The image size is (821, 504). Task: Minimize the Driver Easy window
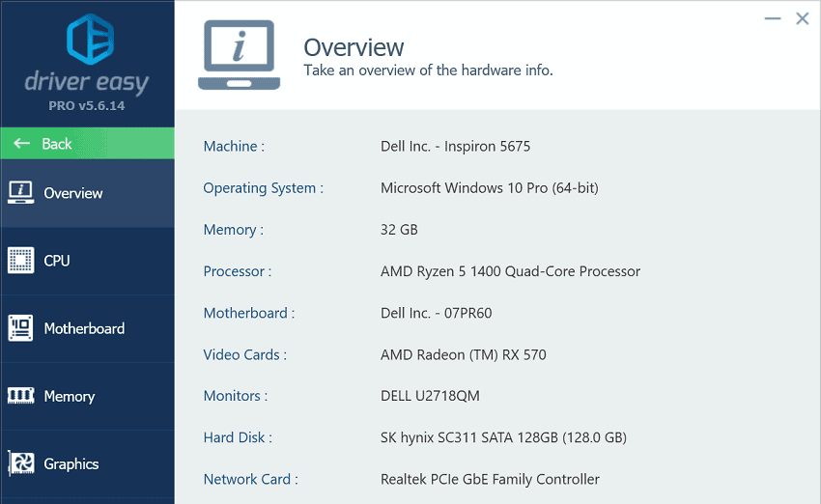(x=773, y=19)
